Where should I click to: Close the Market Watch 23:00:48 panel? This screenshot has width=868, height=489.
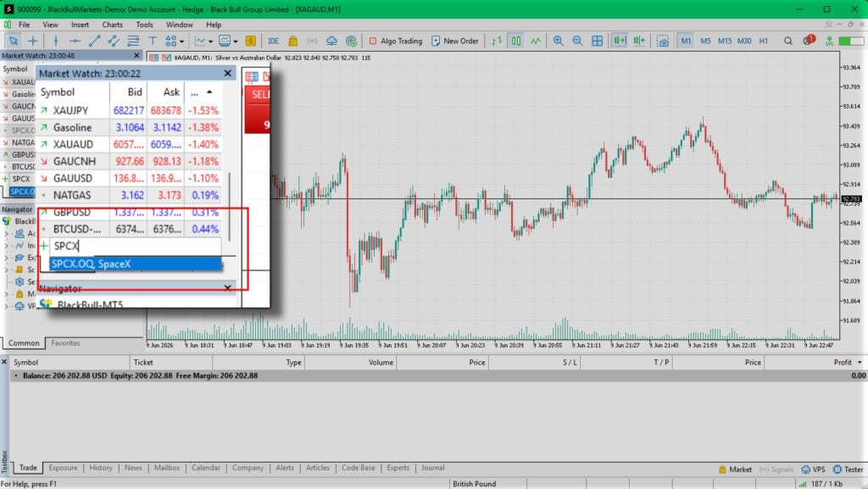pyautogui.click(x=136, y=55)
